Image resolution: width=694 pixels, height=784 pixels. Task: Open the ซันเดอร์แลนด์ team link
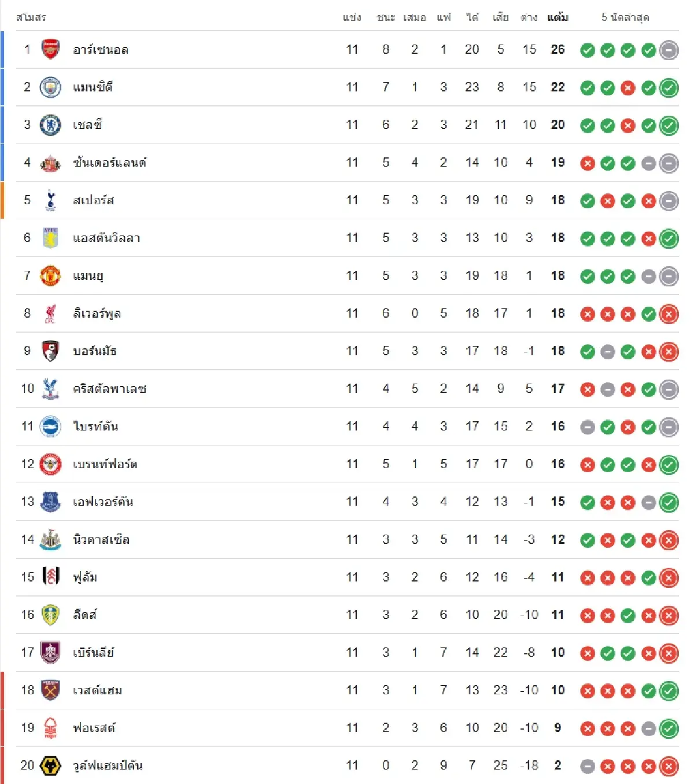click(x=110, y=163)
